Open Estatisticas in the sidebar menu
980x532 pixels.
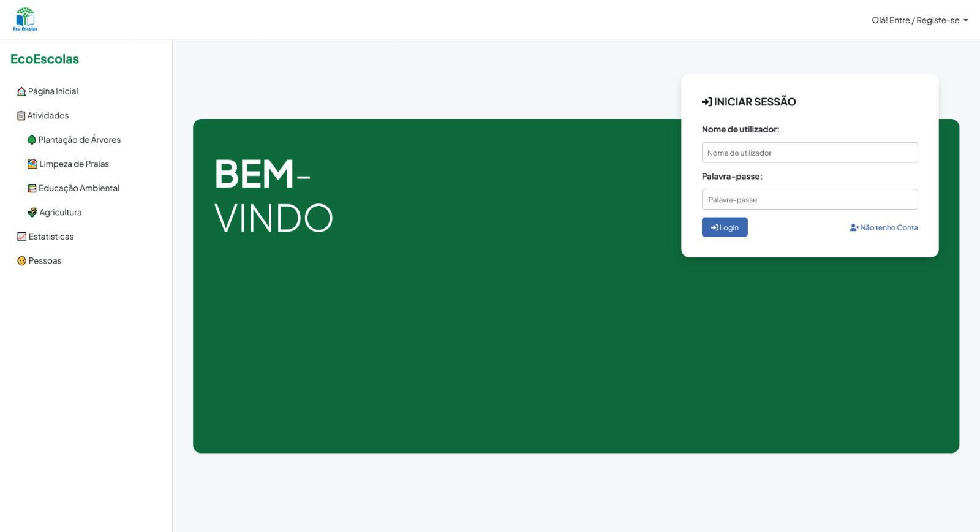[51, 237]
